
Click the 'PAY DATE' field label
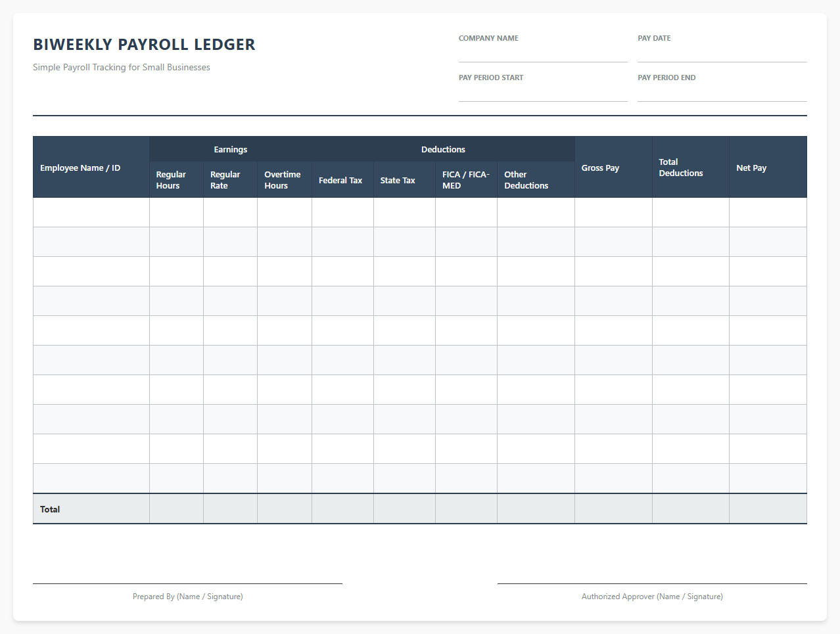[x=654, y=38]
